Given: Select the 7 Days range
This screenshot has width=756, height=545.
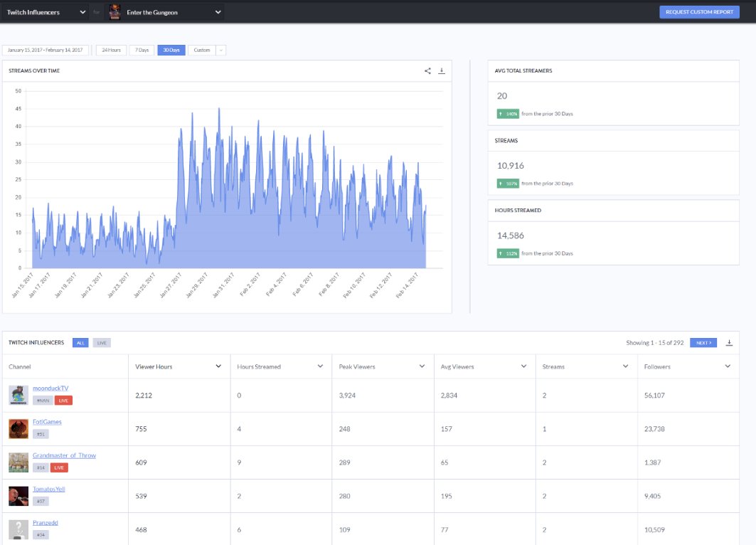Looking at the screenshot, I should pyautogui.click(x=142, y=50).
